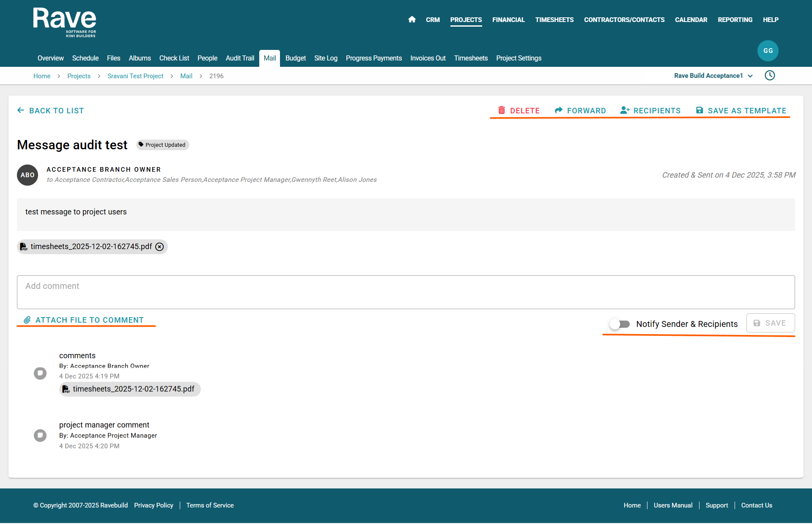Viewport: 812px width, 524px height.
Task: Open the Audit Trail tab
Action: point(240,58)
